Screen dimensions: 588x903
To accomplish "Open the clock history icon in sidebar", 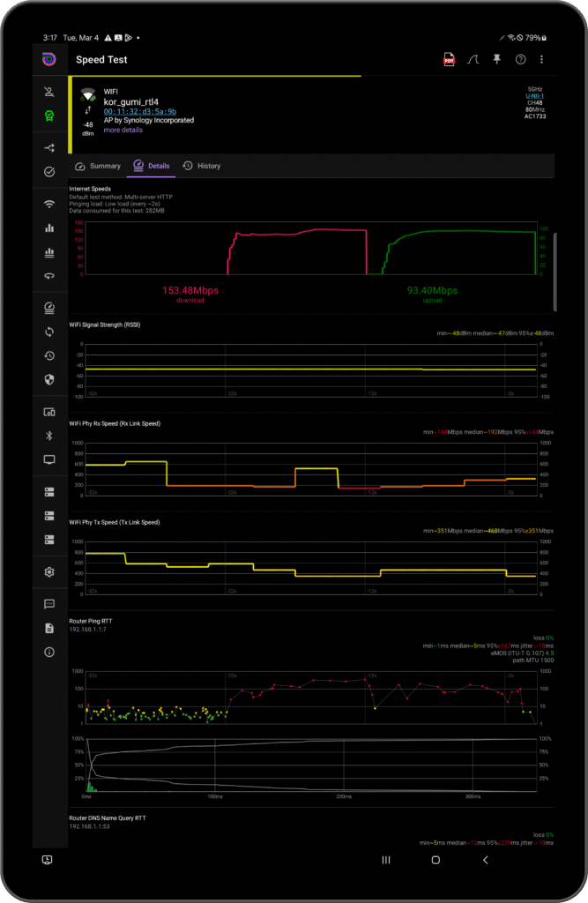I will pos(49,356).
